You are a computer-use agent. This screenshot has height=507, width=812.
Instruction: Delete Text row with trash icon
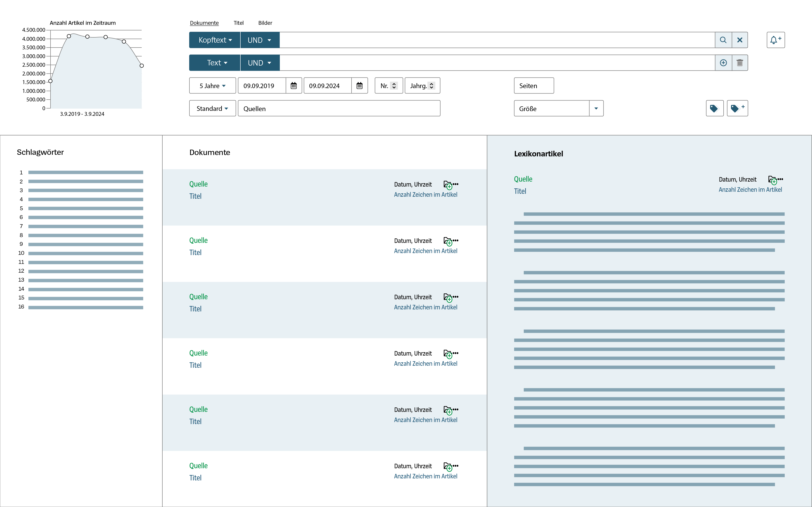click(x=740, y=63)
